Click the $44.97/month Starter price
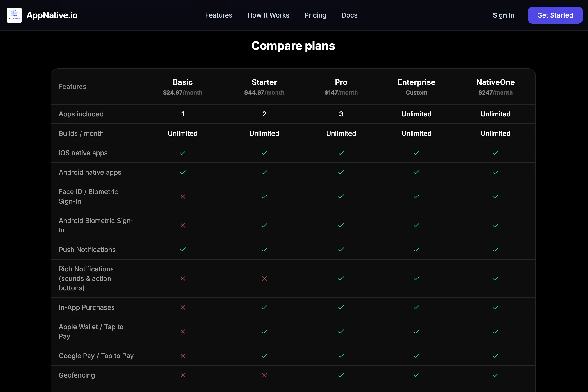 point(264,93)
